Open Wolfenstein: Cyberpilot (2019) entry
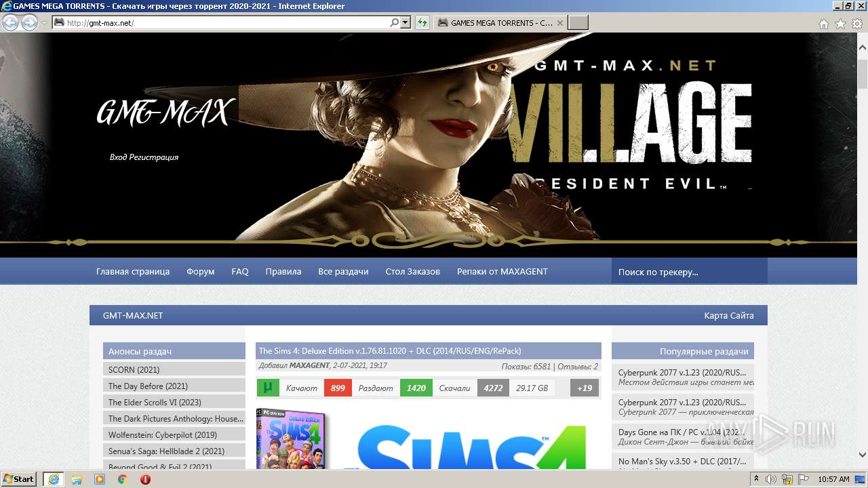Image resolution: width=868 pixels, height=488 pixels. click(174, 434)
